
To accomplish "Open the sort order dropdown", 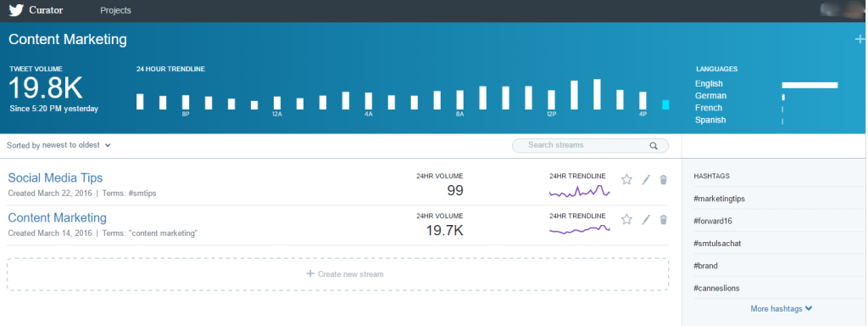I will [58, 145].
